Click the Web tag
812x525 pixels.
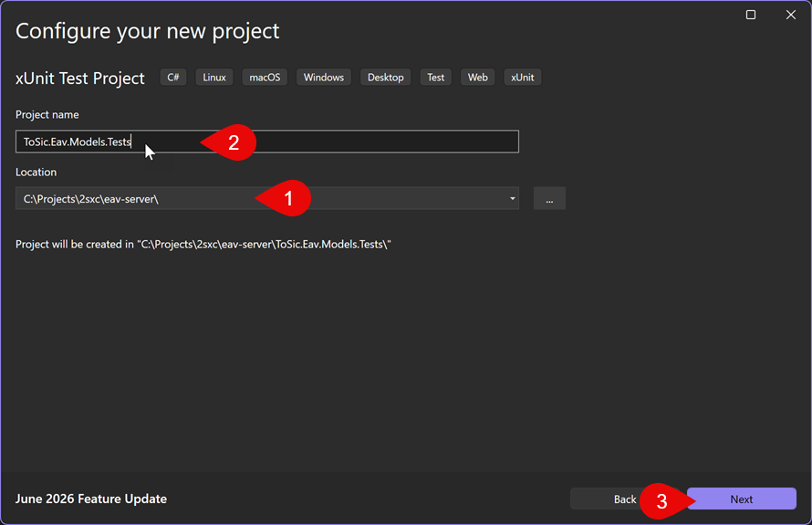pyautogui.click(x=477, y=78)
